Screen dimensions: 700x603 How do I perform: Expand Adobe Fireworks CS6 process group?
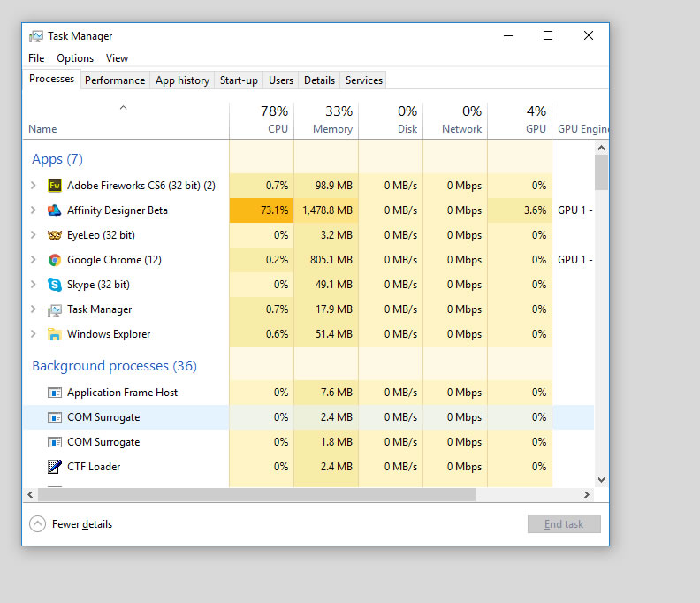pos(33,186)
